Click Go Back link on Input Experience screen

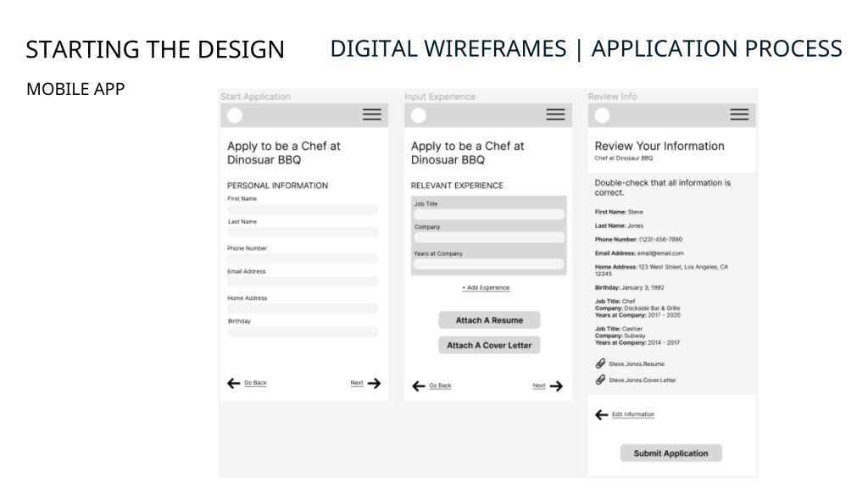440,386
